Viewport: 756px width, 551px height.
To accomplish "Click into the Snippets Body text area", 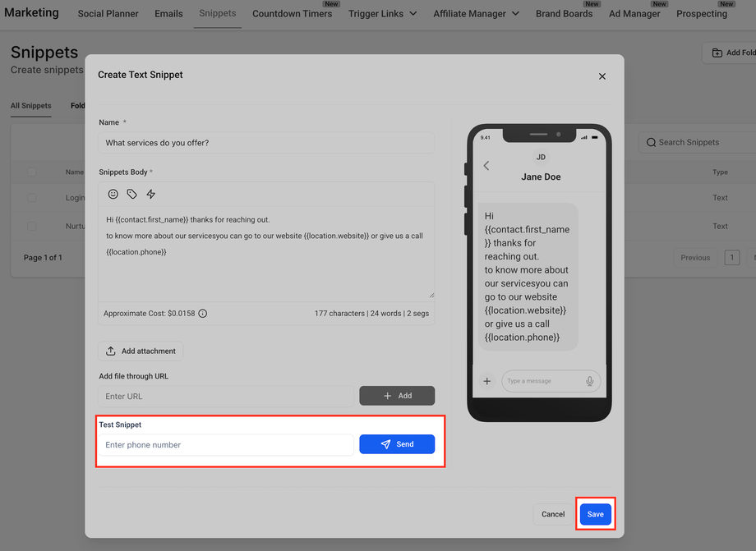I will pyautogui.click(x=266, y=253).
